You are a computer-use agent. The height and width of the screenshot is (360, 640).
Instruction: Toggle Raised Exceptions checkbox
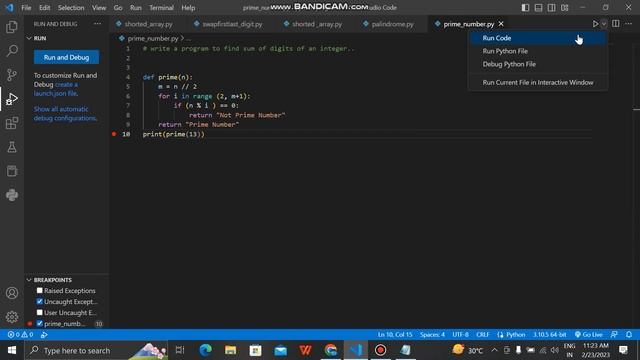[x=40, y=291]
